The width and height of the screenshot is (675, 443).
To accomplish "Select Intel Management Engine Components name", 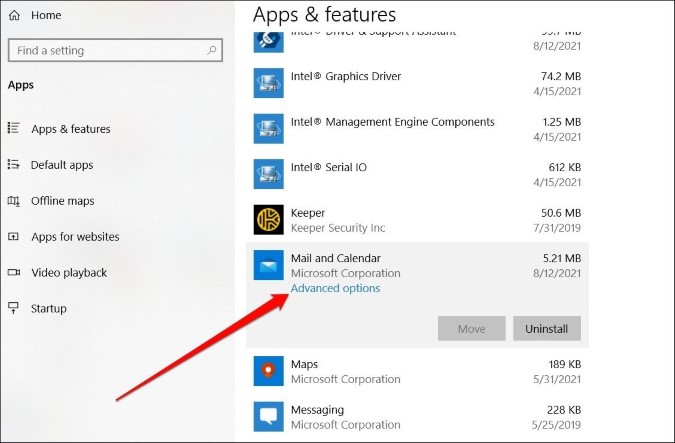I will pyautogui.click(x=393, y=122).
